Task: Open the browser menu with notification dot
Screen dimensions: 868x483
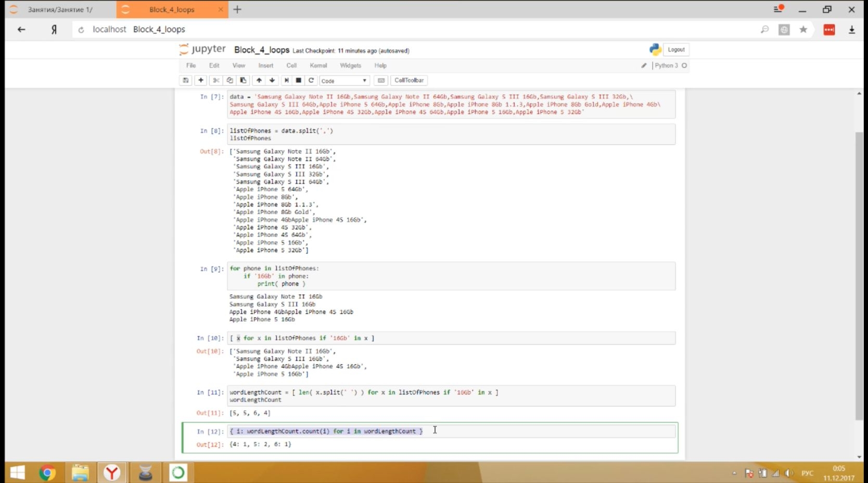Action: click(778, 9)
